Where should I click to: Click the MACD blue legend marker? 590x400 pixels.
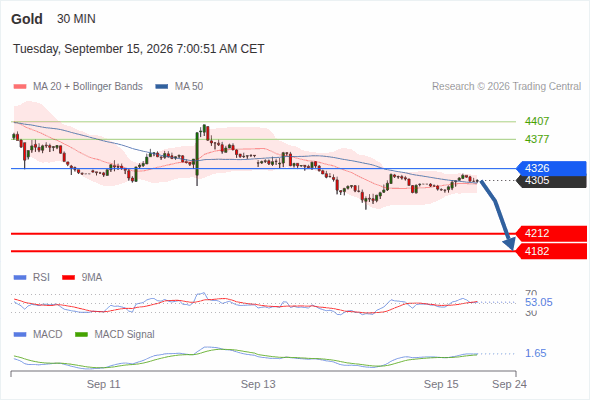pyautogui.click(x=20, y=335)
